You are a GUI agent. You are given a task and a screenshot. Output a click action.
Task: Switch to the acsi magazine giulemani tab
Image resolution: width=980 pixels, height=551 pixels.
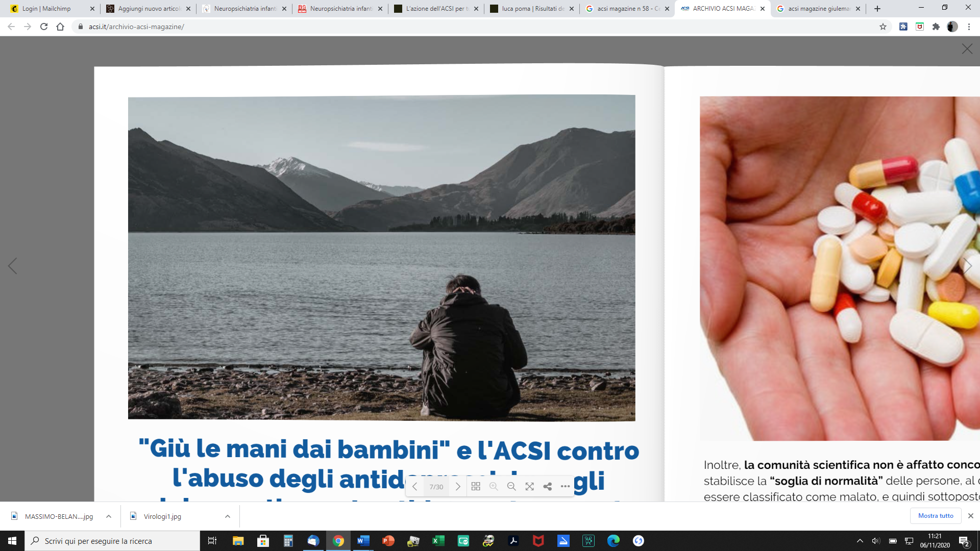click(819, 9)
